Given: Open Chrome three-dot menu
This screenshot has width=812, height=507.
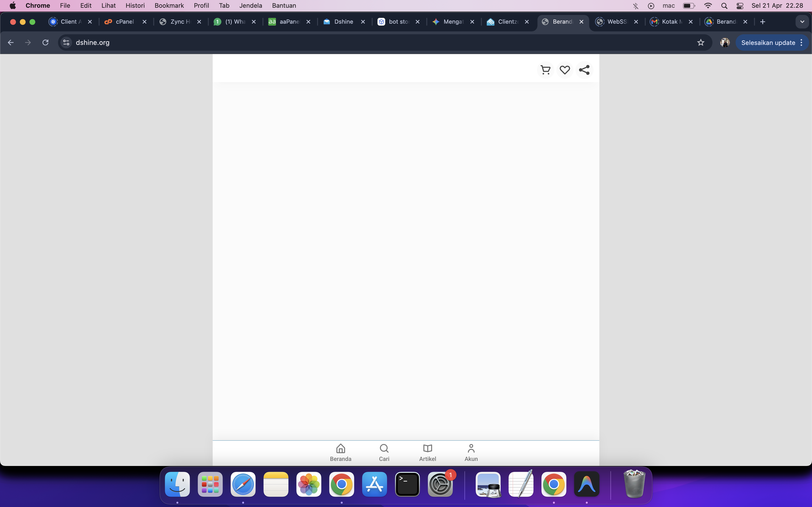Looking at the screenshot, I should click(802, 42).
